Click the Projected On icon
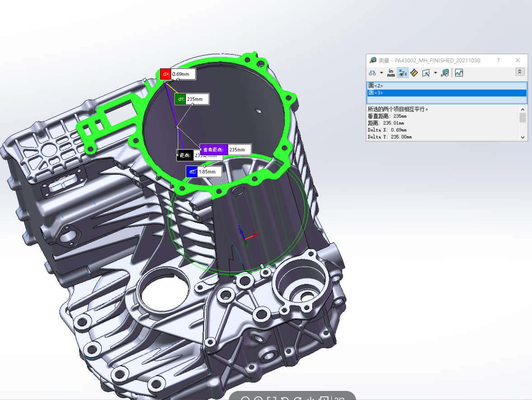Viewport: 532px width, 400px height. coord(426,73)
